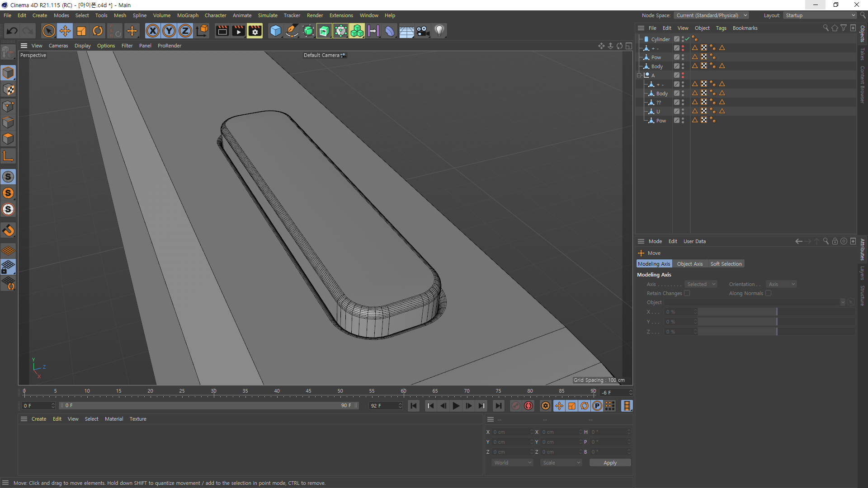
Task: Open Edit Render Settings icon
Action: coord(255,31)
